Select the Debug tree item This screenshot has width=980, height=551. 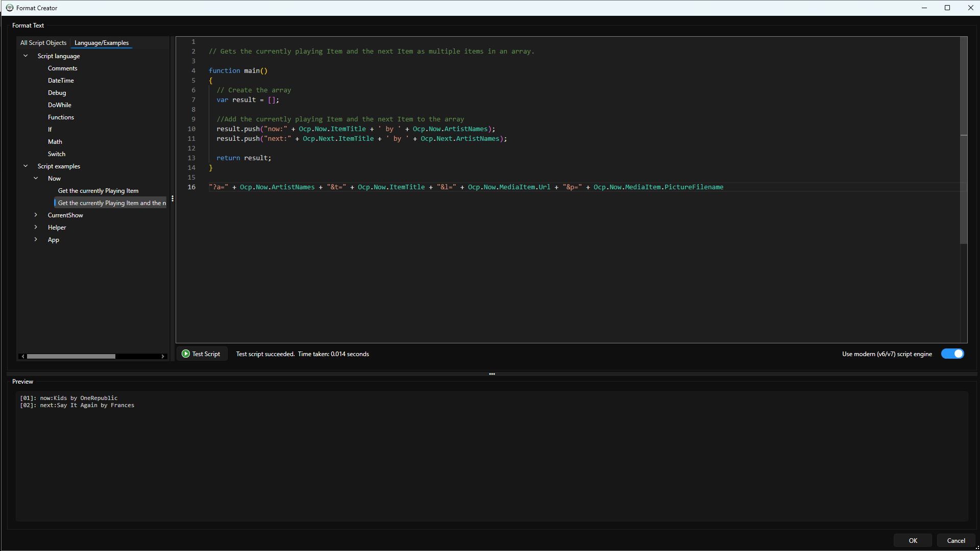pyautogui.click(x=57, y=92)
